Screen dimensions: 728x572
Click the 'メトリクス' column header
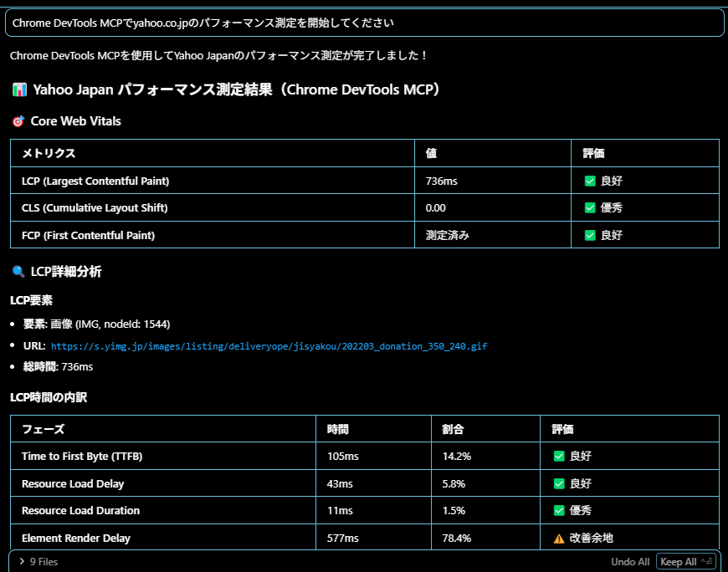213,153
